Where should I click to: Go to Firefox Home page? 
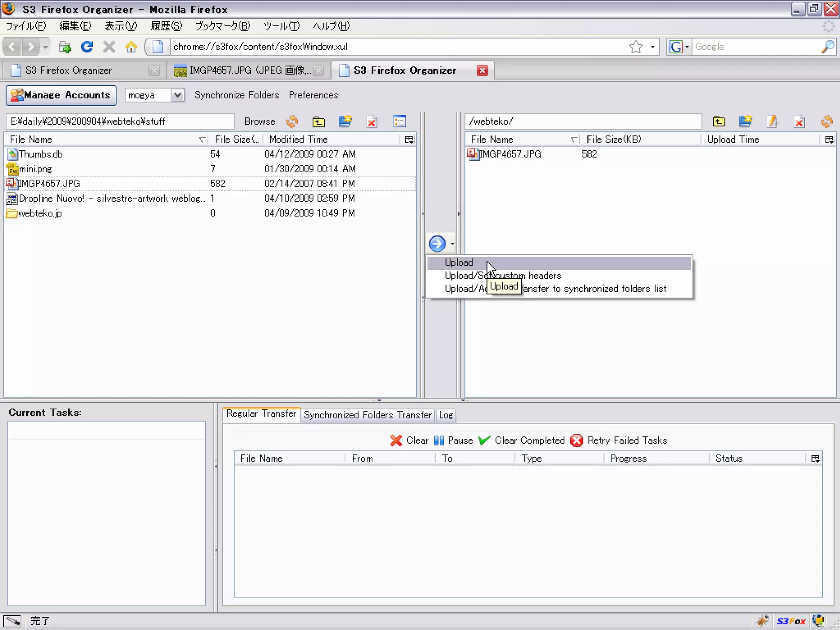click(131, 47)
